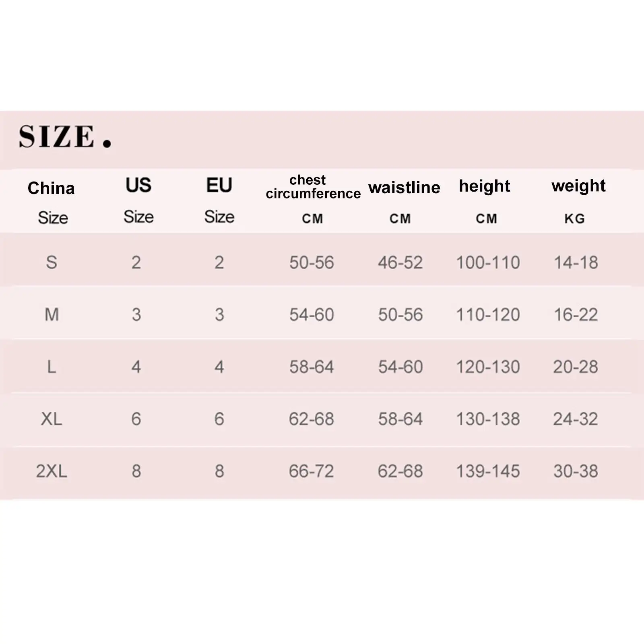
Task: Click chest value 50-56
Action: point(312,262)
